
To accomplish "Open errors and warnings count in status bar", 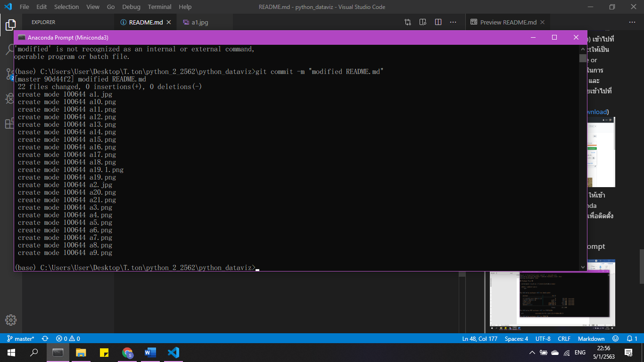I will pyautogui.click(x=68, y=338).
